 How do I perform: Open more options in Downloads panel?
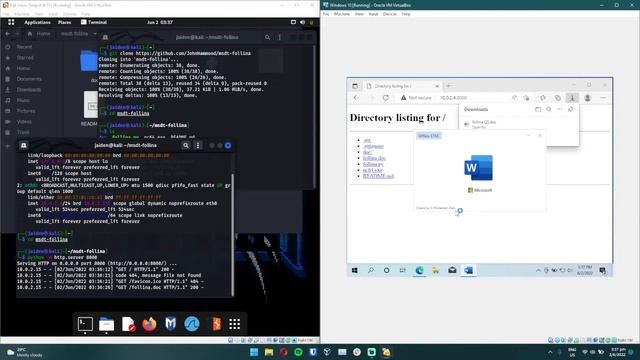click(x=560, y=109)
